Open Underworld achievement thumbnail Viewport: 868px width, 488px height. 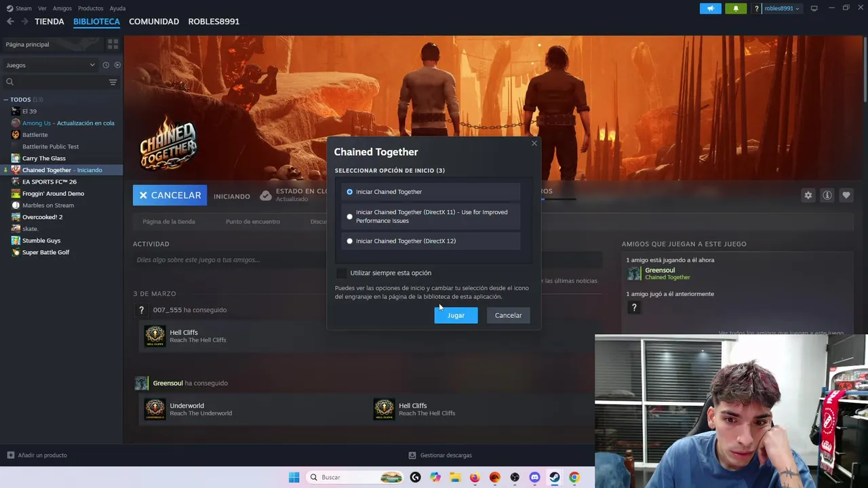coord(155,409)
